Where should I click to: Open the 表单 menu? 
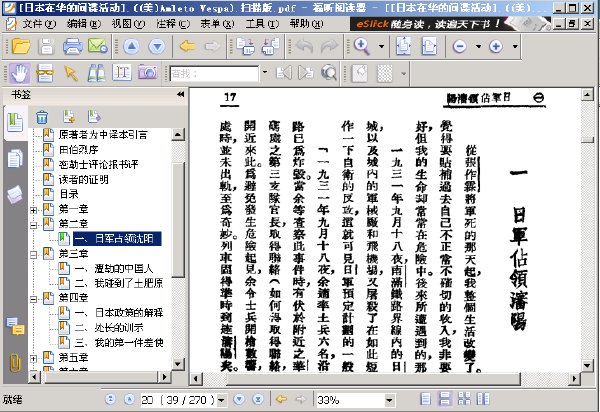[217, 24]
